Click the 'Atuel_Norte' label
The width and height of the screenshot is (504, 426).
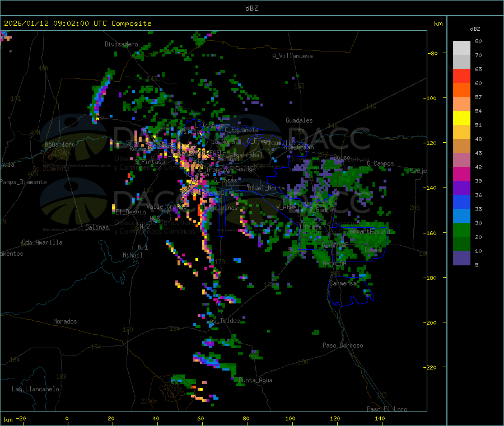266,188
